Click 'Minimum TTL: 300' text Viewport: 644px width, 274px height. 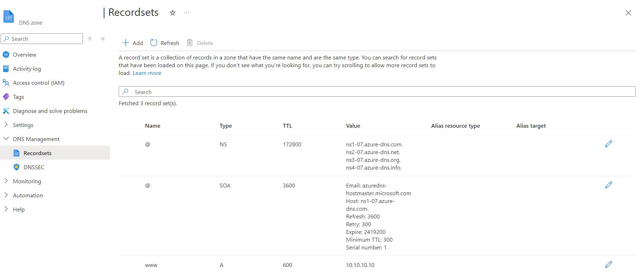369,240
